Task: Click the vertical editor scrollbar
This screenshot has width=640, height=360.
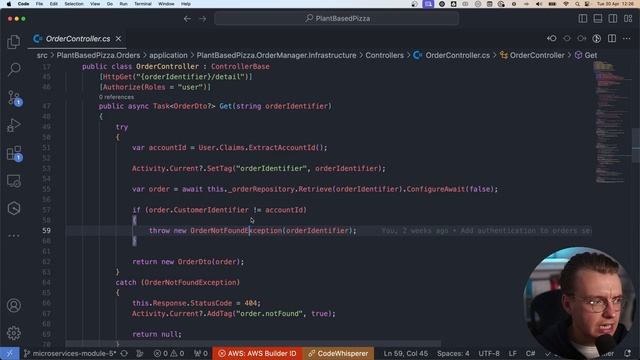Action: click(x=636, y=146)
